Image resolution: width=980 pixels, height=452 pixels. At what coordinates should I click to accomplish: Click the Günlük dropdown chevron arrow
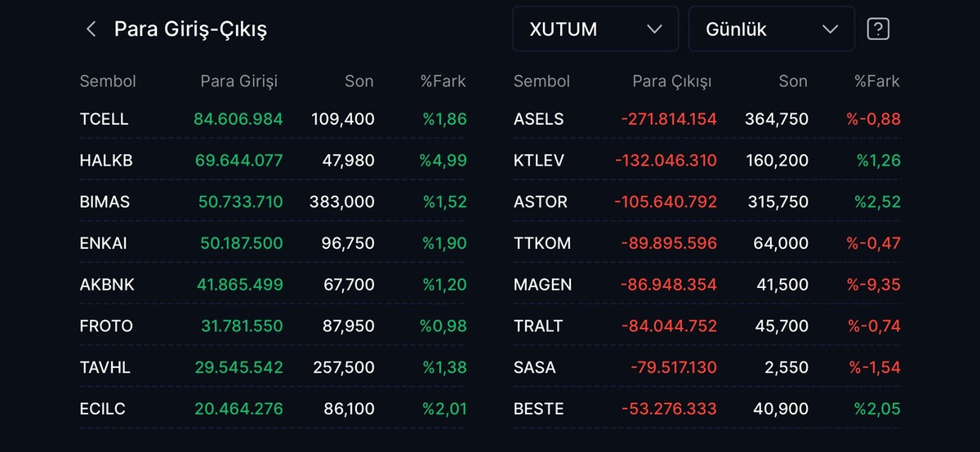[830, 29]
